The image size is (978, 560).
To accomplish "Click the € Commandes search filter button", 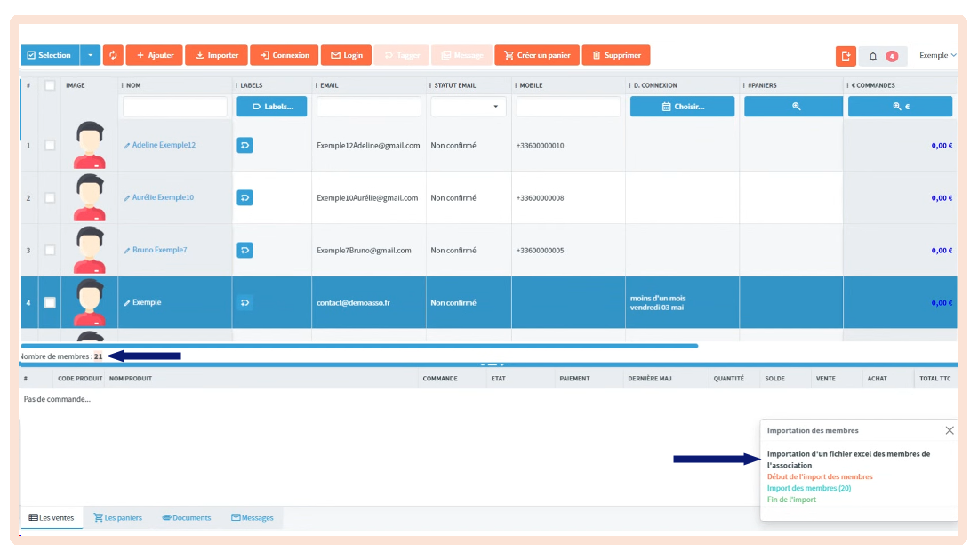I will tap(900, 107).
